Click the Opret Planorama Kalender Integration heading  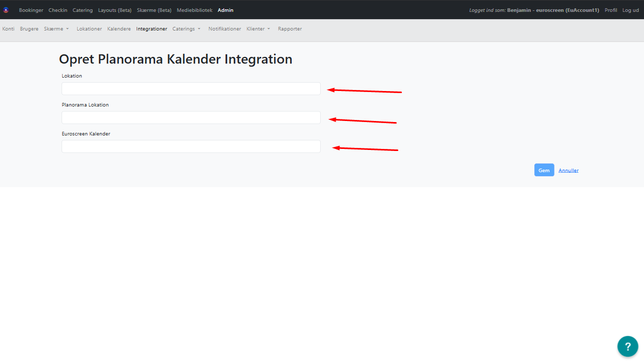tap(176, 59)
